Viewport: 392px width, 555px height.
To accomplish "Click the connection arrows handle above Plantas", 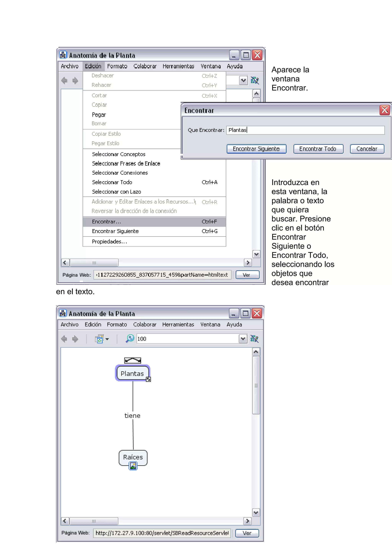I will [x=133, y=360].
